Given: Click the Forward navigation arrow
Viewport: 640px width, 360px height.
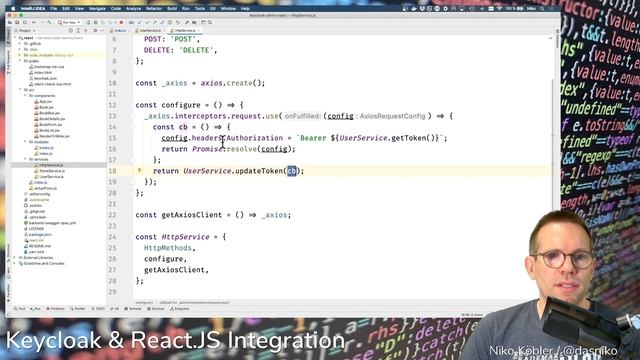Looking at the screenshot, I should (x=42, y=22).
